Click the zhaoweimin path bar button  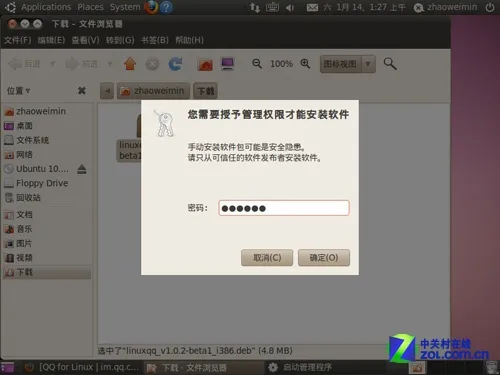153,91
